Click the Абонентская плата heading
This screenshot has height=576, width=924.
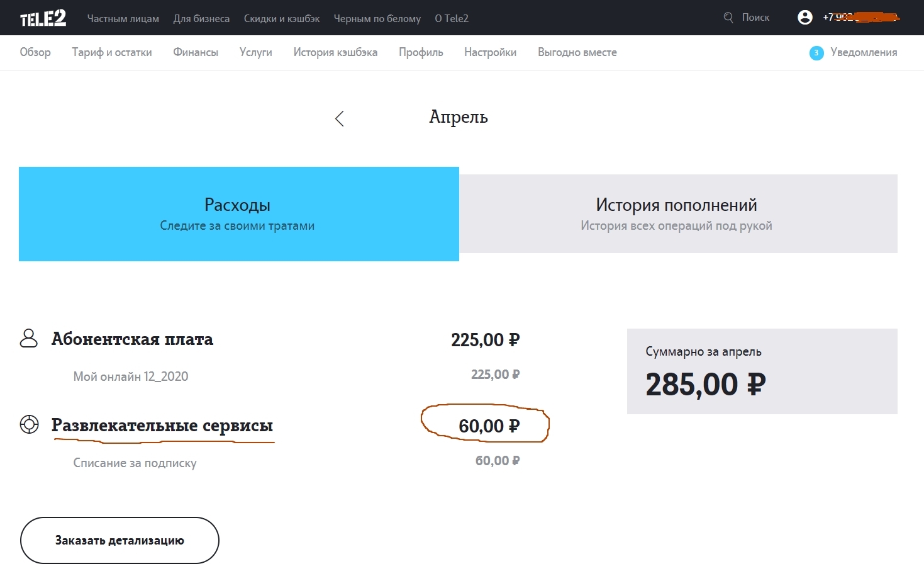click(x=132, y=339)
